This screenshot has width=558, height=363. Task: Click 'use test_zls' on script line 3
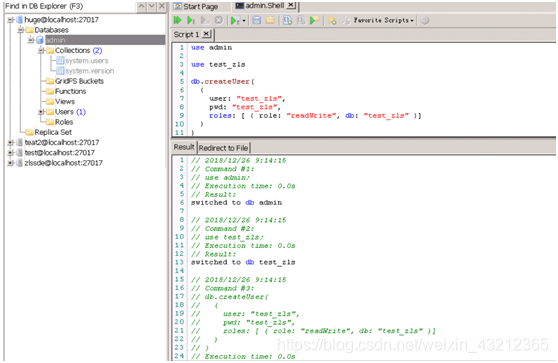coord(218,64)
